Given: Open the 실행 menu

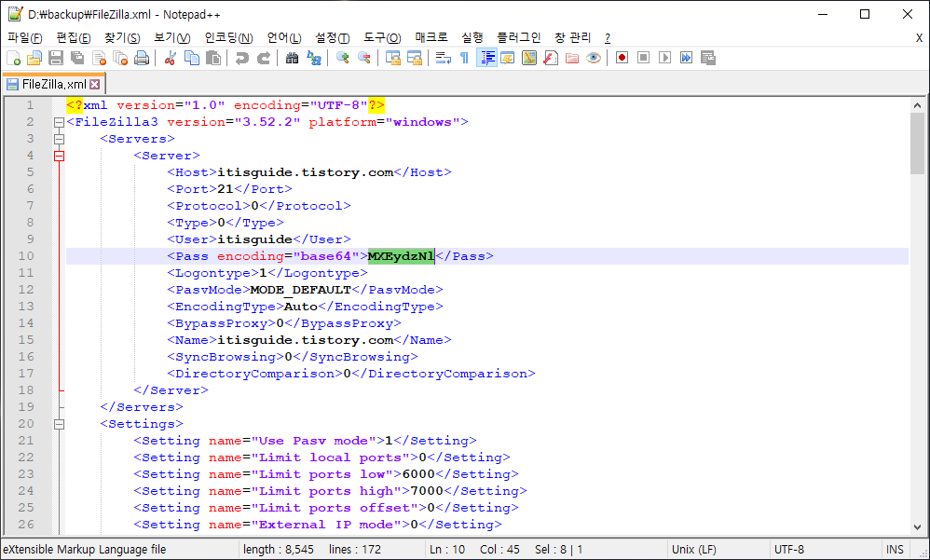Looking at the screenshot, I should click(x=472, y=38).
